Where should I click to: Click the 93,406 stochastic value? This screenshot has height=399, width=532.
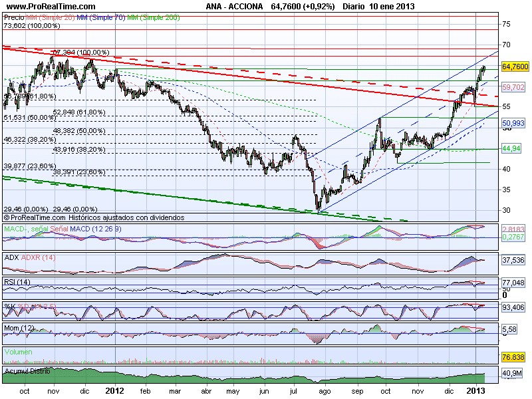point(513,307)
